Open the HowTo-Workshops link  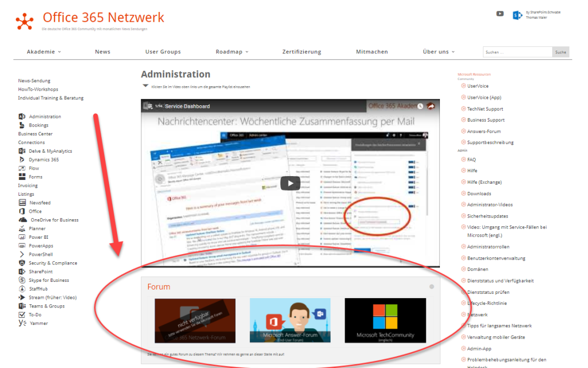38,89
